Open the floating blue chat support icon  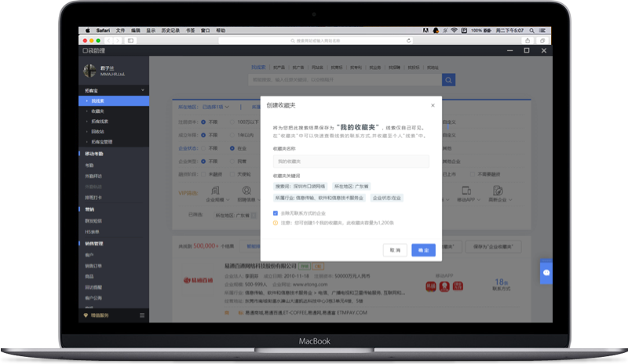coord(546,272)
